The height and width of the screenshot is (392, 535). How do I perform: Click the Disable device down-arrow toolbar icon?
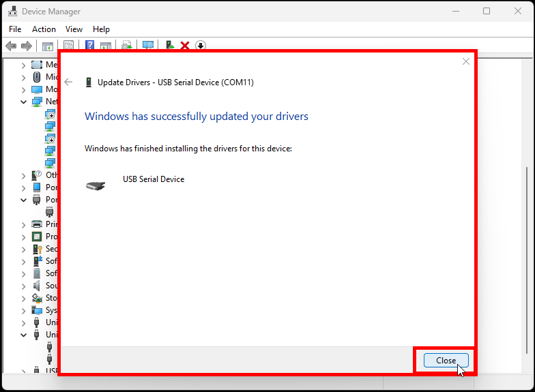pyautogui.click(x=201, y=46)
